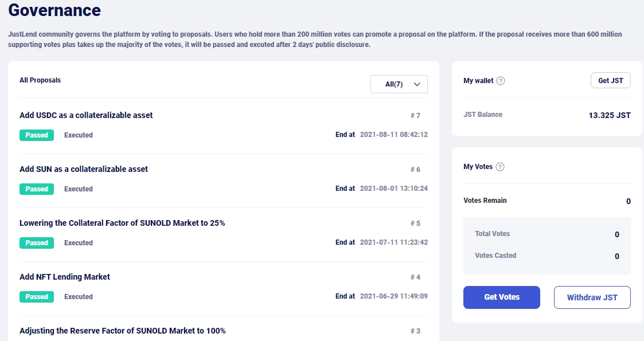Open the All(7) filter dropdown
This screenshot has height=341, width=644.
(x=399, y=84)
